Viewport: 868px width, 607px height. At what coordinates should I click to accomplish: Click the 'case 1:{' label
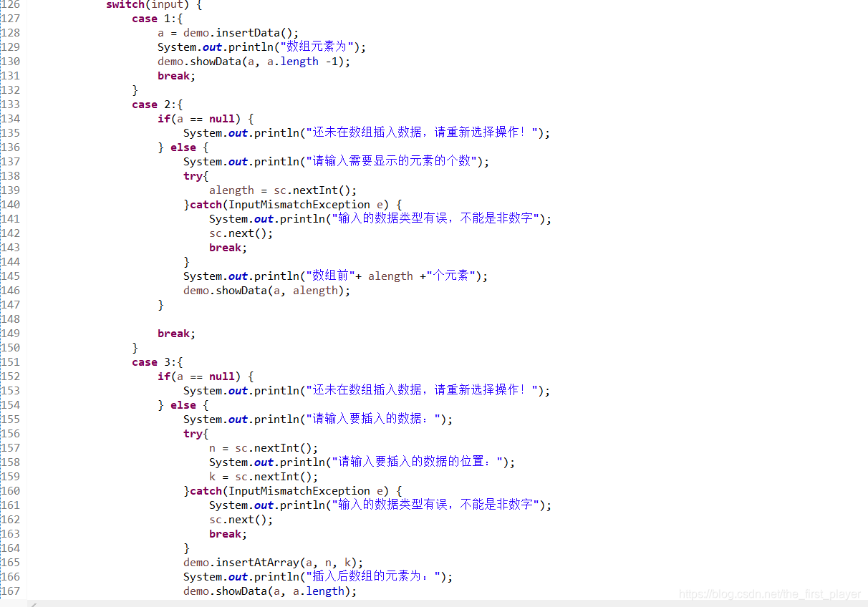(158, 19)
